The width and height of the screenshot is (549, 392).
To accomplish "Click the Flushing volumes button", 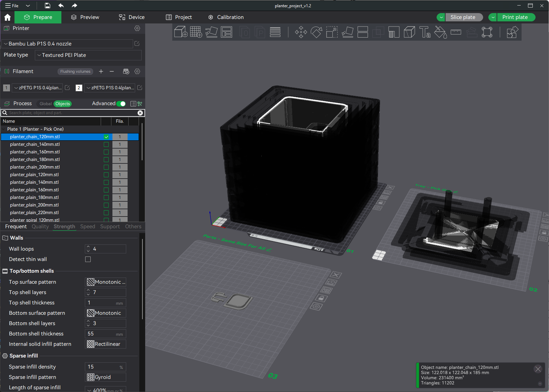I will pyautogui.click(x=75, y=71).
